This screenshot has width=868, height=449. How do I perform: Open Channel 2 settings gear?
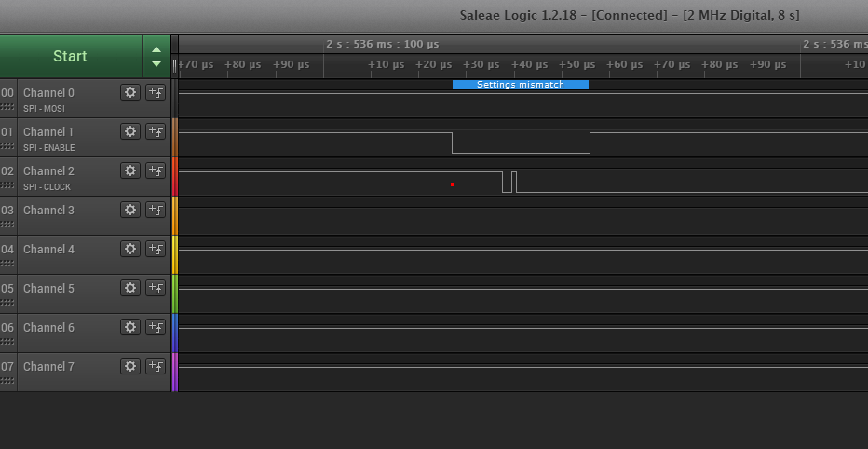(130, 170)
